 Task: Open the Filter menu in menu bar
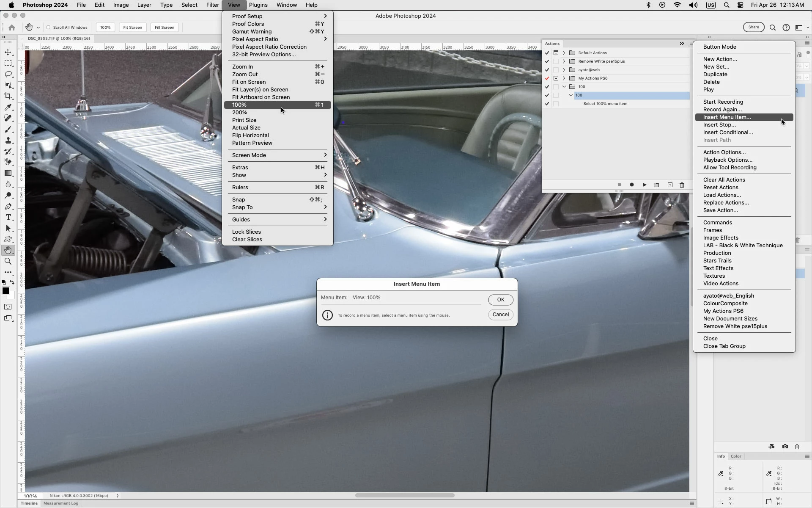(212, 5)
